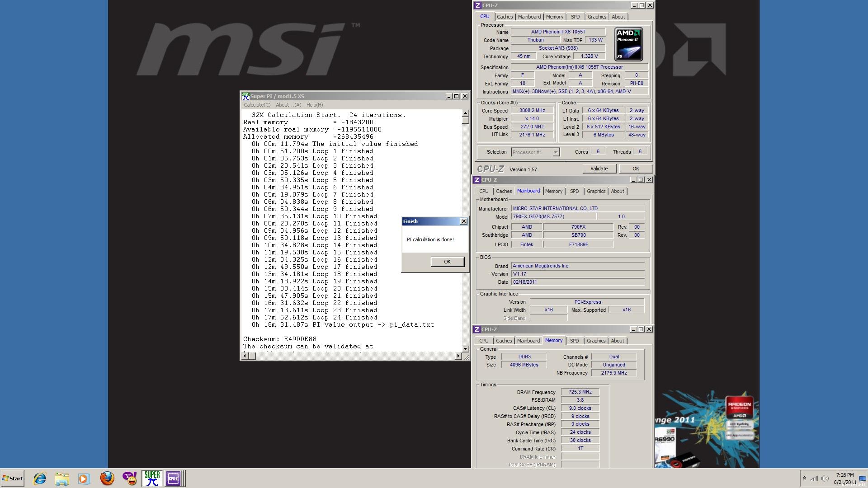Screen dimensions: 868x488
Task: Click OK in the Finish dialog
Action: 447,262
